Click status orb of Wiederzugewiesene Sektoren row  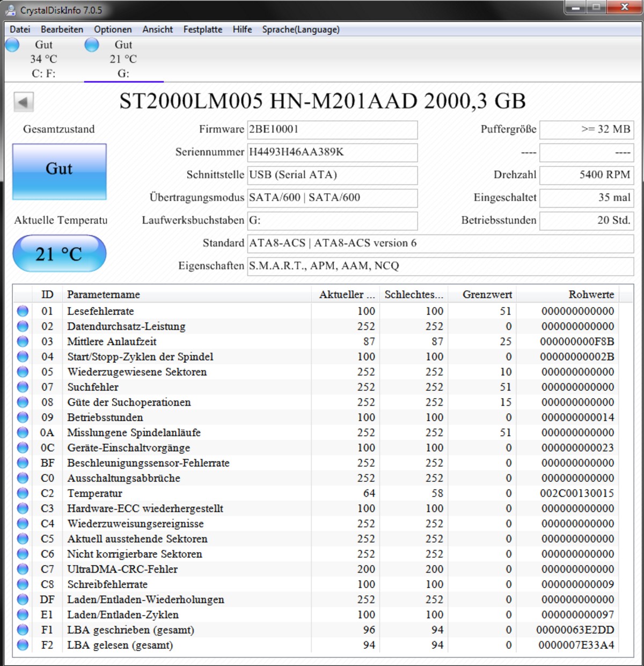[x=23, y=372]
